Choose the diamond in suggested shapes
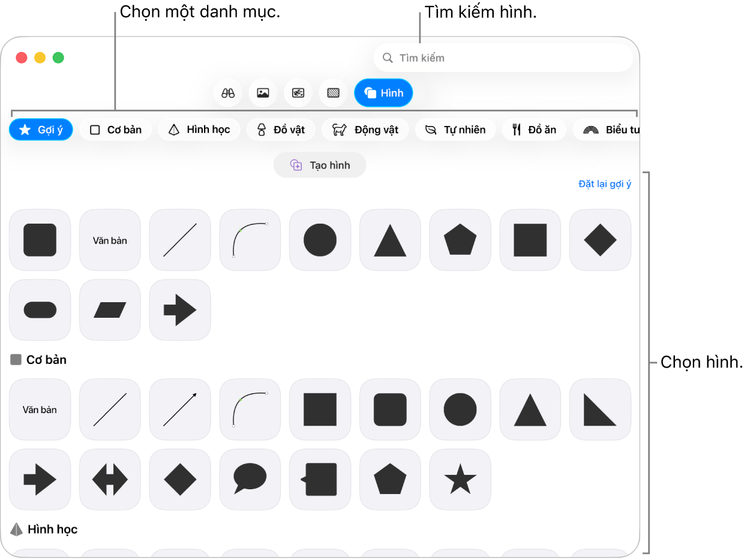 tap(600, 240)
